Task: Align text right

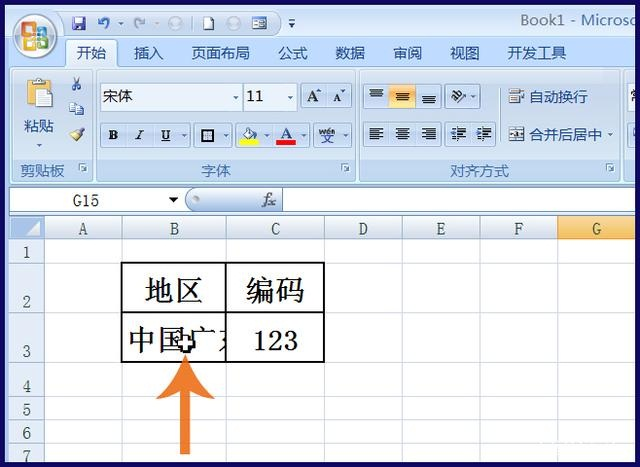Action: [x=429, y=134]
